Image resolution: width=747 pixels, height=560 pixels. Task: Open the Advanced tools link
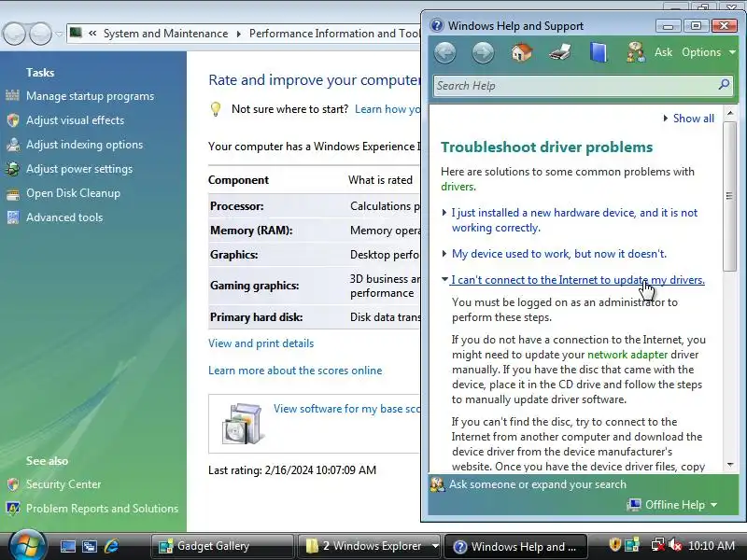64,217
